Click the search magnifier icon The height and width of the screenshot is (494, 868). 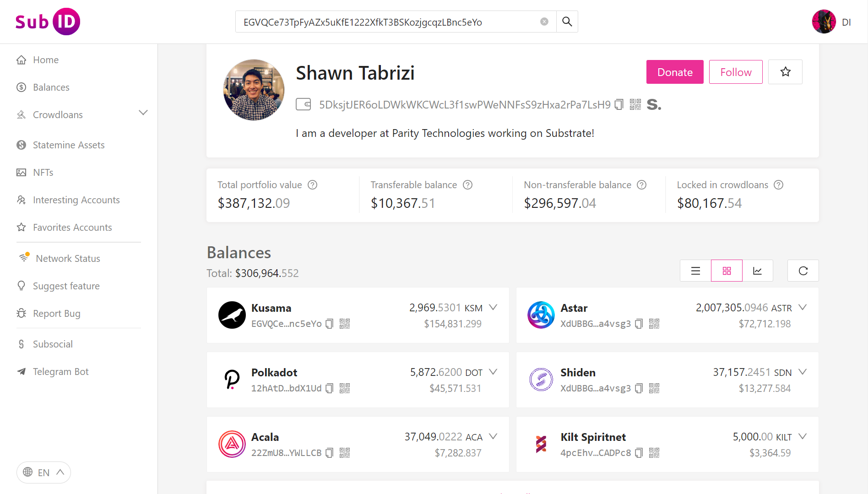click(x=567, y=22)
